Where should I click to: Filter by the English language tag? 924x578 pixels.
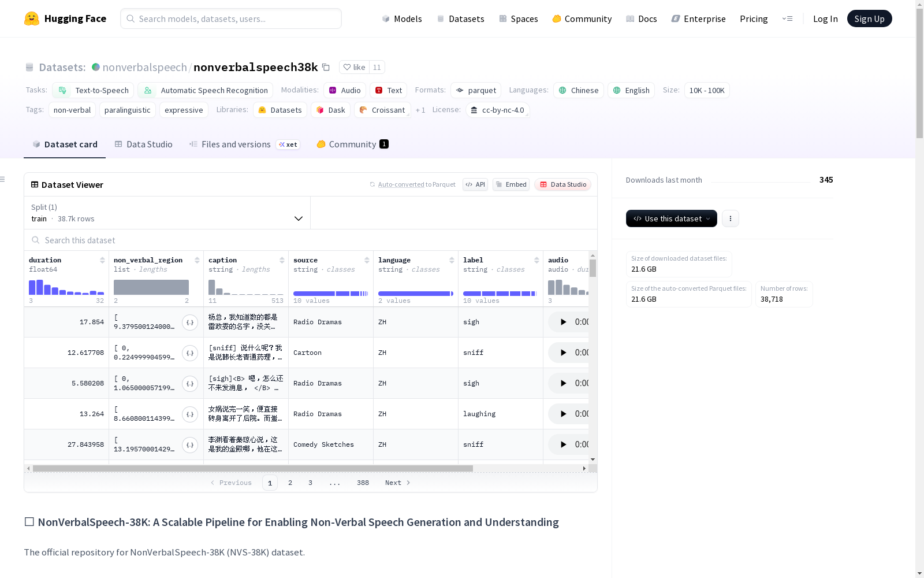tap(631, 90)
